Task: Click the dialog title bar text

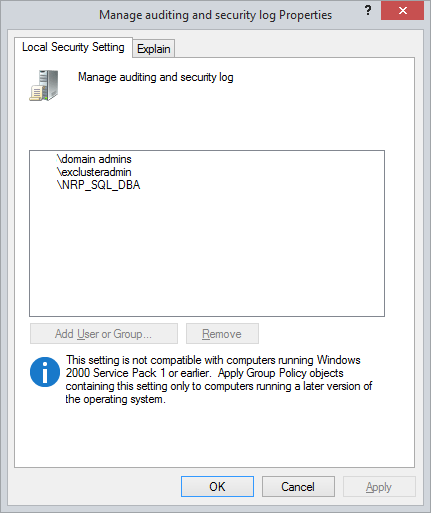Action: (x=215, y=15)
